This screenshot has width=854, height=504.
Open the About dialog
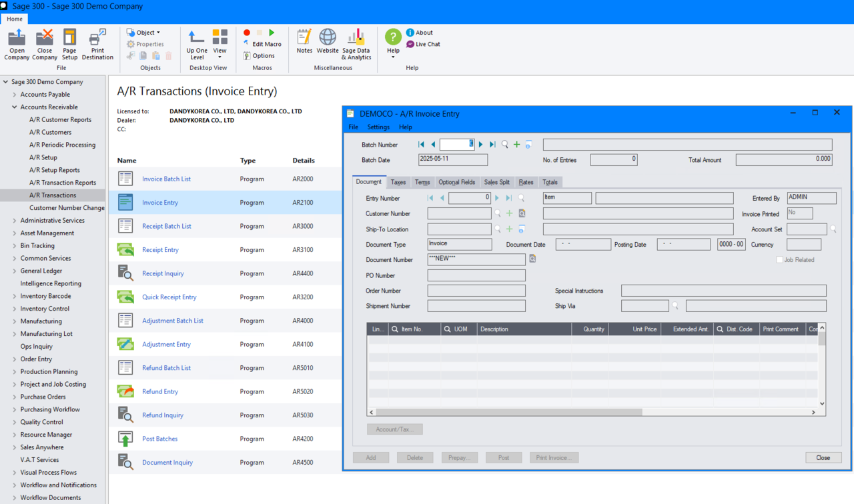coord(420,33)
